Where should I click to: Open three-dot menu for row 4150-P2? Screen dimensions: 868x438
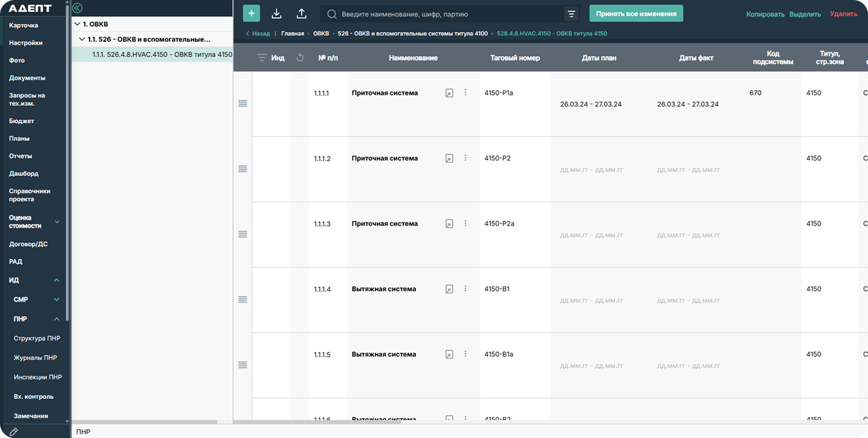click(466, 158)
